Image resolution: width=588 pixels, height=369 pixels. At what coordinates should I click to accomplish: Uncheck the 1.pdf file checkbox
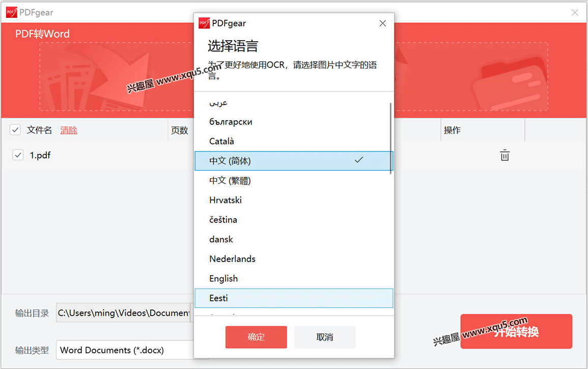[x=18, y=154]
